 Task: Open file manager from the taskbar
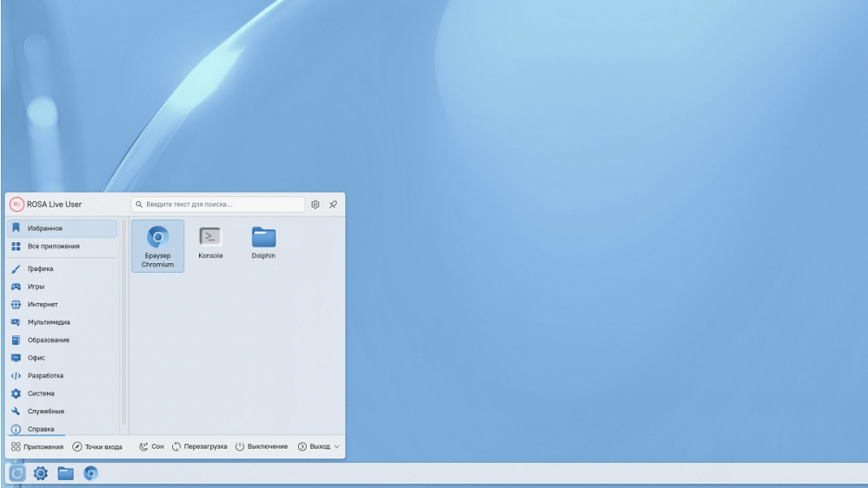click(x=65, y=473)
